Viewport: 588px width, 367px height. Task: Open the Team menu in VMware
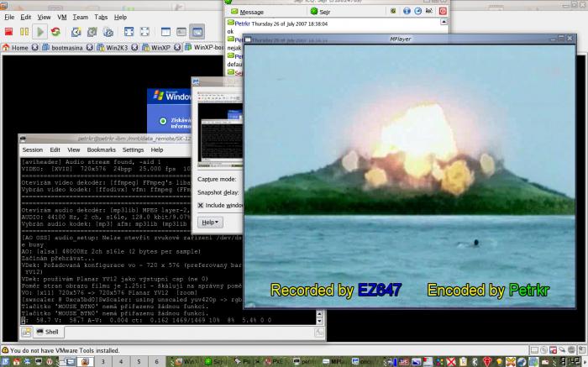[x=81, y=18]
